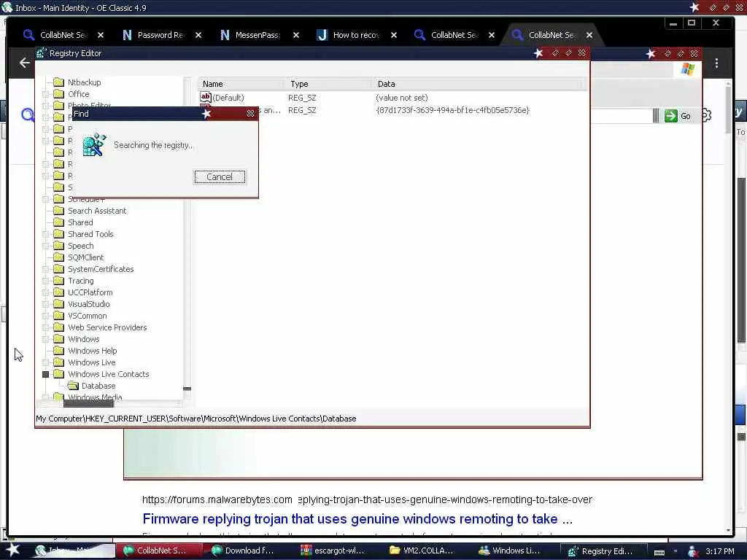Open Firmware replying trojan search result link
This screenshot has width=747, height=560.
(357, 518)
